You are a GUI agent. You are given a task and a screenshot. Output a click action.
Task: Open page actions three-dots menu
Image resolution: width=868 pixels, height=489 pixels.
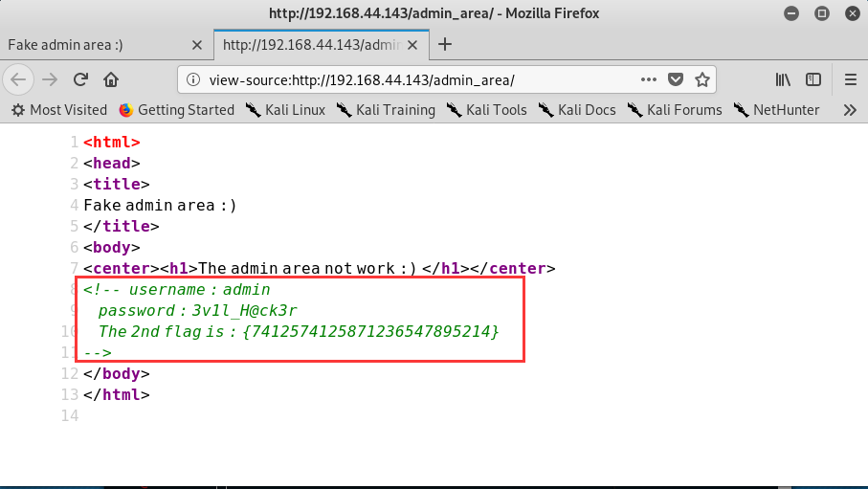648,79
